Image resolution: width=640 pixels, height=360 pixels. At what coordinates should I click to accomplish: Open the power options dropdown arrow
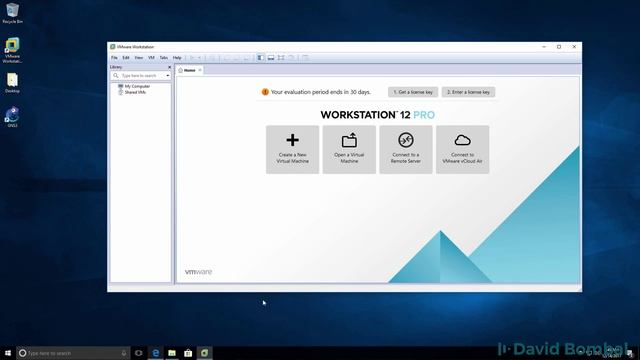(199, 58)
